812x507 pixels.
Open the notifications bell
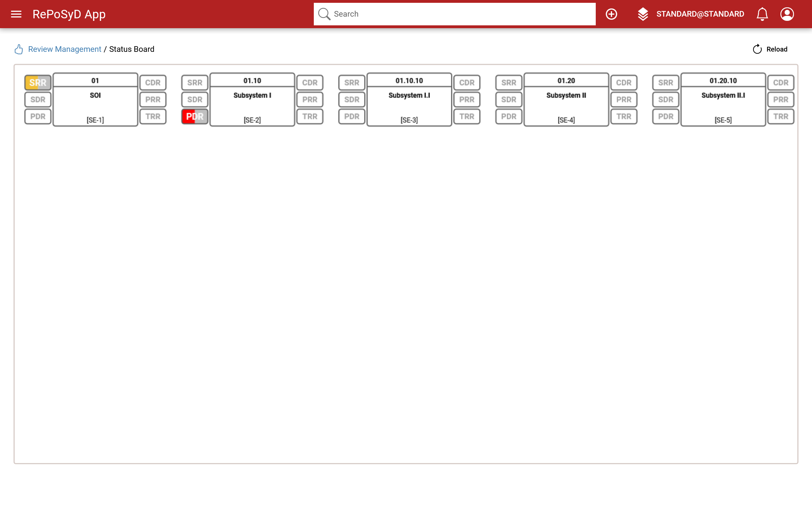point(762,14)
